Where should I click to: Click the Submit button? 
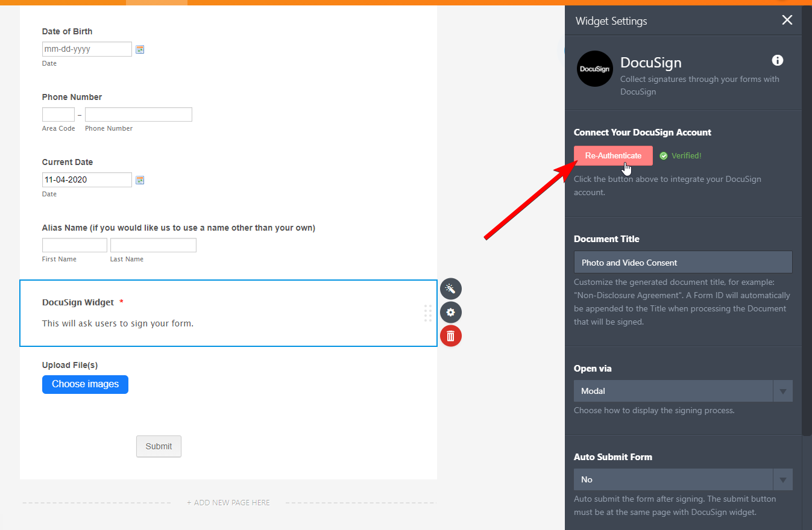pos(159,446)
